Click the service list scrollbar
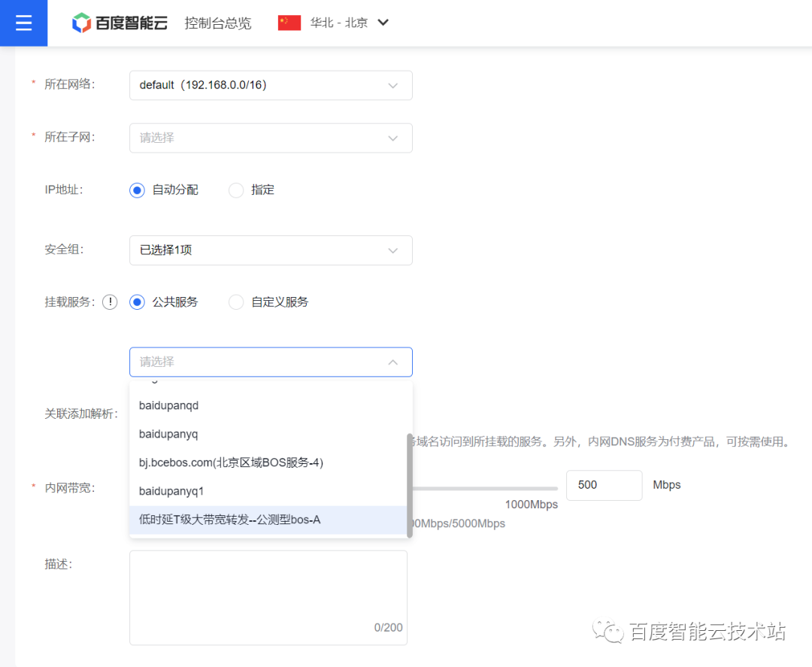The image size is (812, 667). [410, 485]
